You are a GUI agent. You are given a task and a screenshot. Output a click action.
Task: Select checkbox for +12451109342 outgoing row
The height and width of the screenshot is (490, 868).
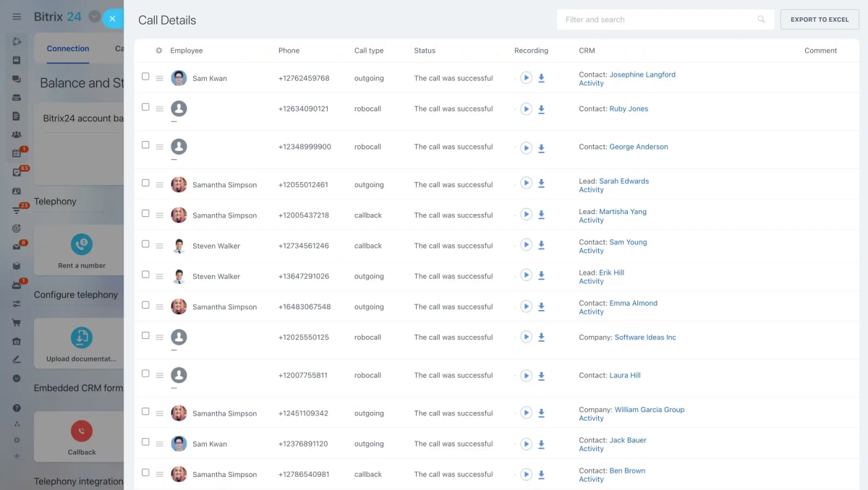[145, 411]
